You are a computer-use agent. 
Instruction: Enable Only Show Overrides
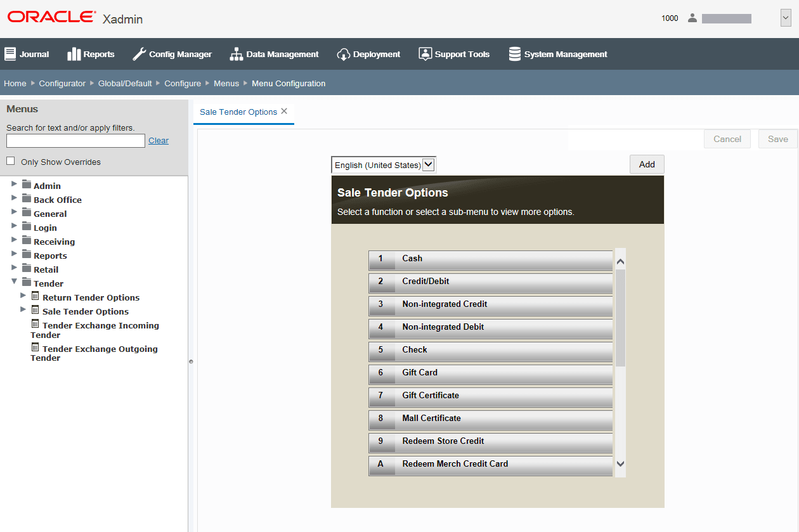coord(10,160)
